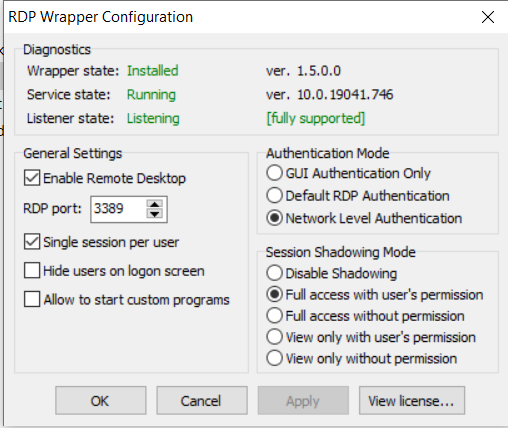The image size is (508, 428).
Task: Click the Session Shadowing Mode heading
Action: (x=341, y=252)
